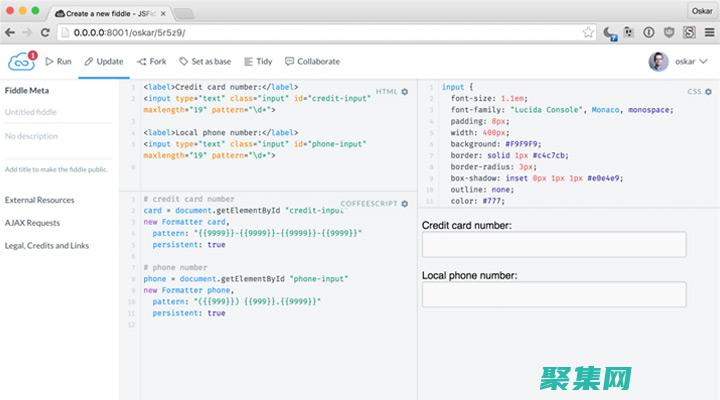Tidy the code

tap(258, 62)
